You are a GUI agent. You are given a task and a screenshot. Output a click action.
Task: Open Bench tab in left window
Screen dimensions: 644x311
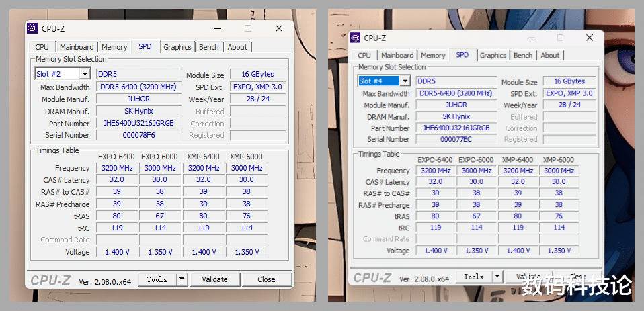pyautogui.click(x=208, y=47)
